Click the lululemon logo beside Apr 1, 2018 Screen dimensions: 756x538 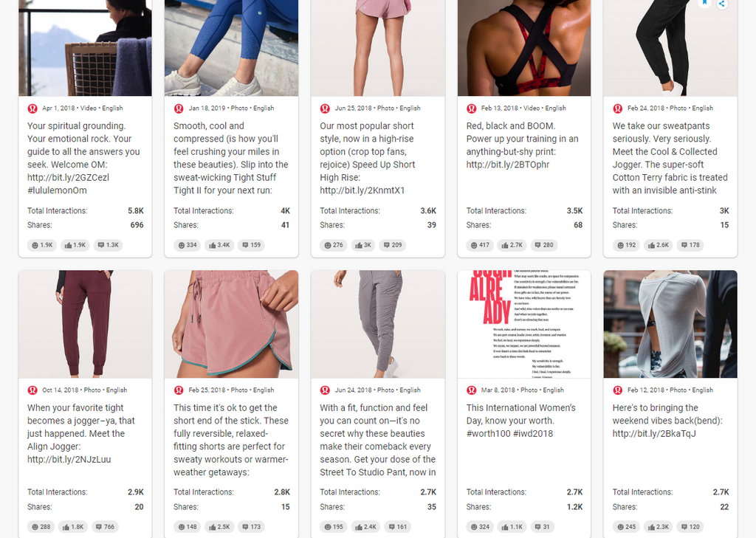[x=32, y=108]
